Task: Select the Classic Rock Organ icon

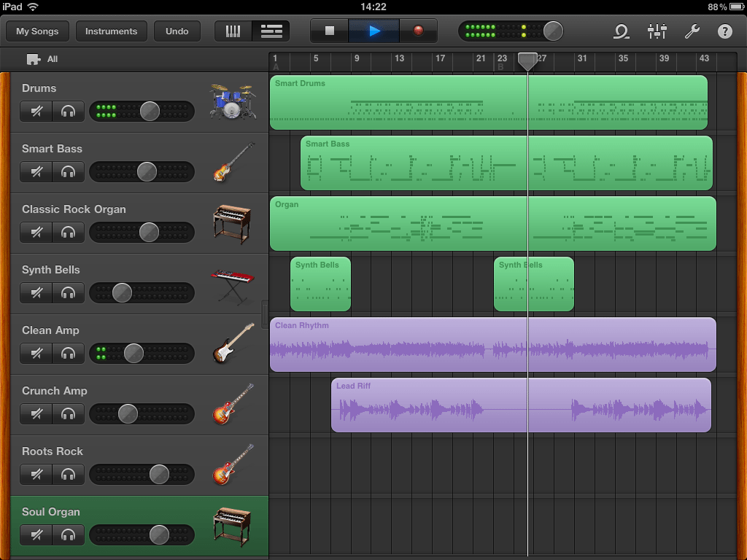Action: [x=231, y=224]
